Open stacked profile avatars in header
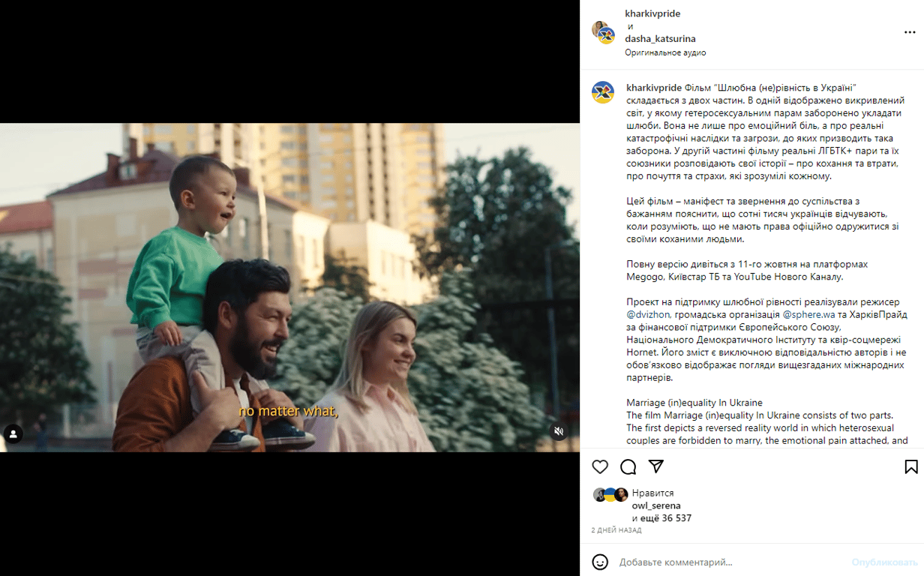The height and width of the screenshot is (576, 924). pyautogui.click(x=603, y=32)
